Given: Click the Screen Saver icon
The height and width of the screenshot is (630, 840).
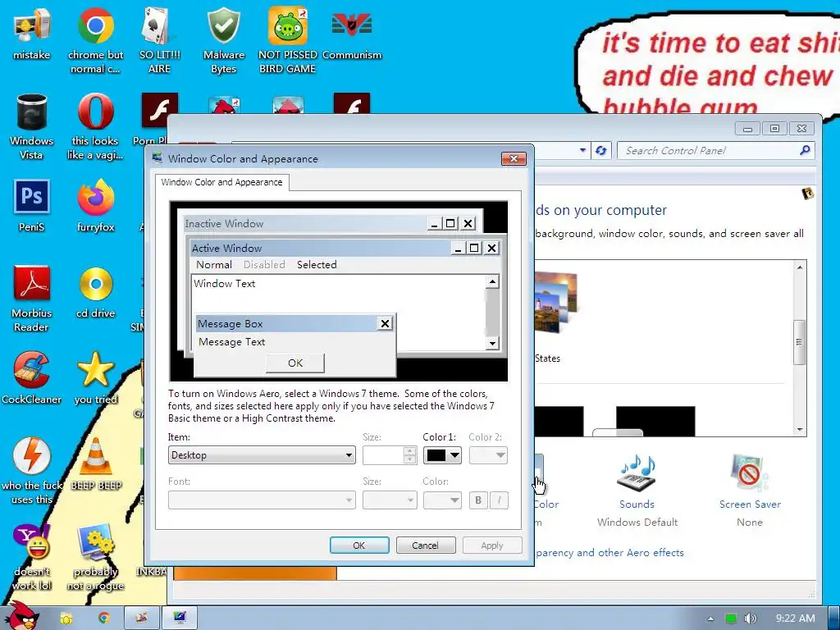Looking at the screenshot, I should pos(750,473).
